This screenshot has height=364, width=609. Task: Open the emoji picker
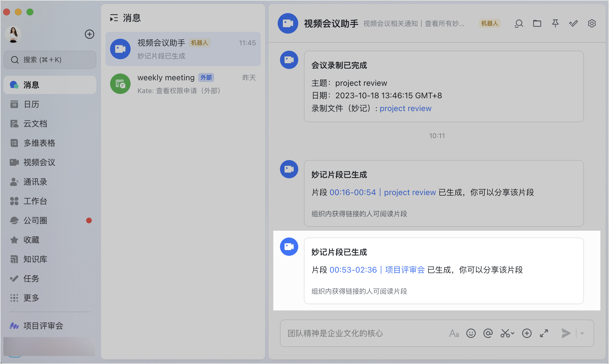(x=471, y=333)
